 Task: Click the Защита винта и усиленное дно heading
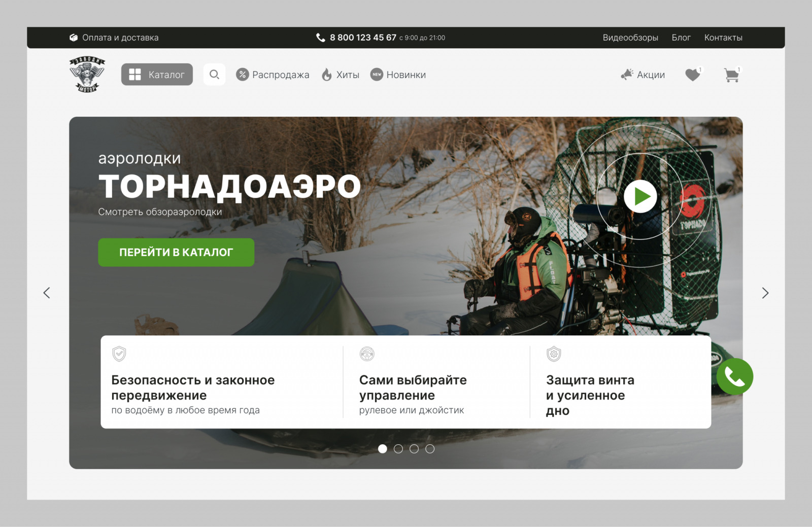coord(590,395)
